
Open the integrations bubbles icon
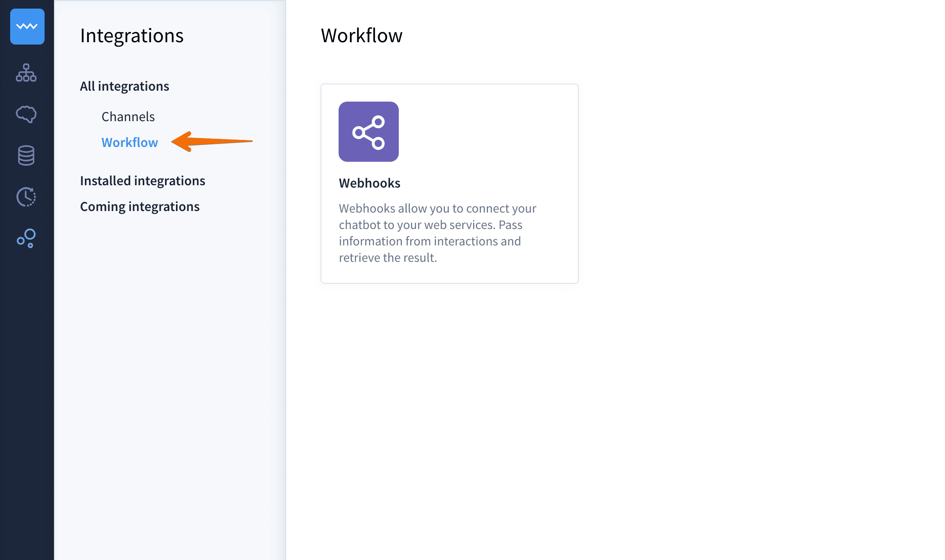26,238
